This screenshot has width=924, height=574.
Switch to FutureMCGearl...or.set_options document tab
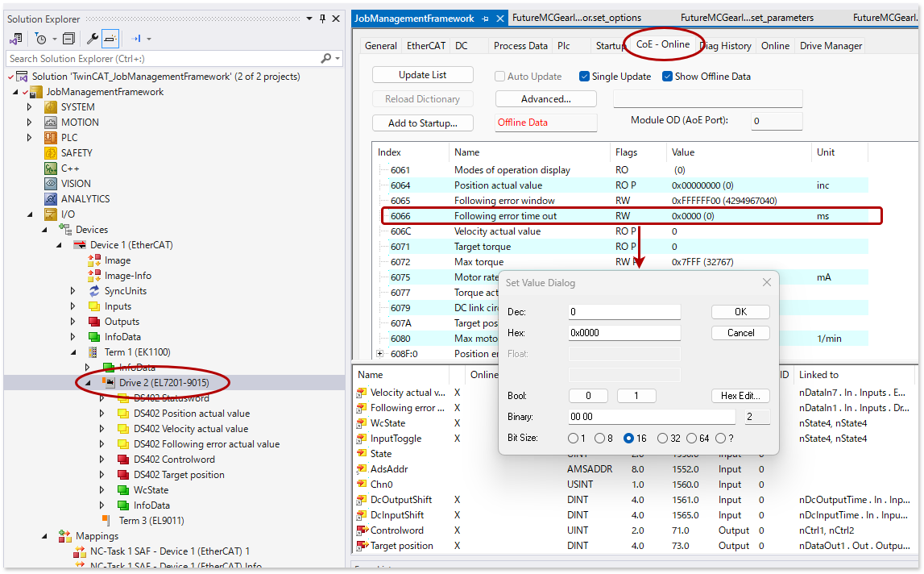577,18
